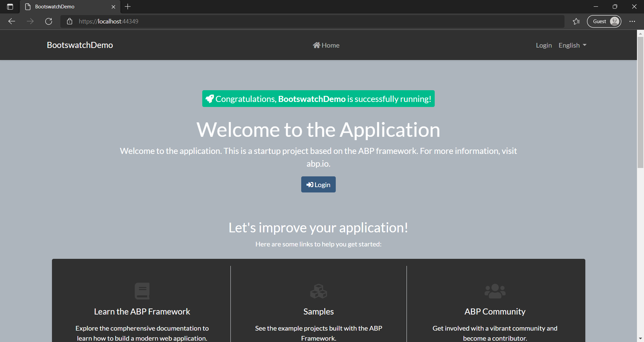This screenshot has width=644, height=342.
Task: Click the users icon above ABP Community
Action: pyautogui.click(x=495, y=291)
